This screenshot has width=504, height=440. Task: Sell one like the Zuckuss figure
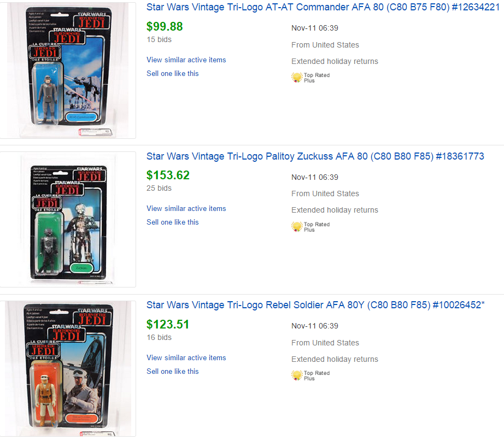pos(173,222)
